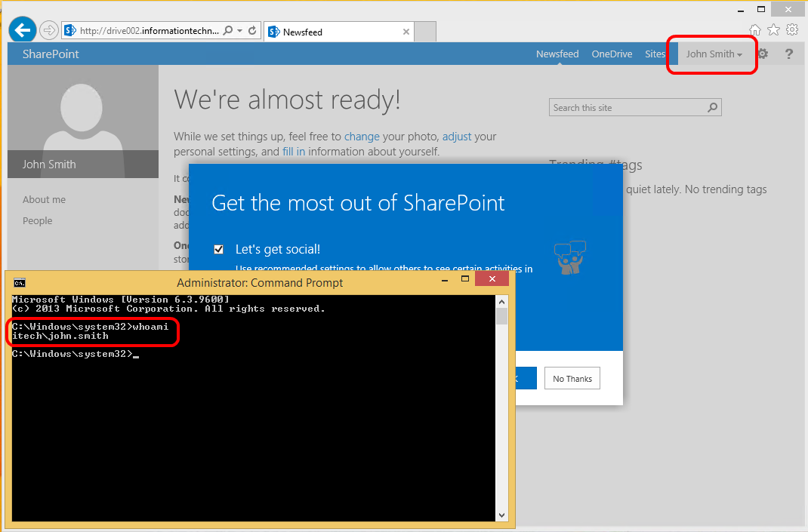
Task: Click the fill in information link
Action: tap(294, 152)
